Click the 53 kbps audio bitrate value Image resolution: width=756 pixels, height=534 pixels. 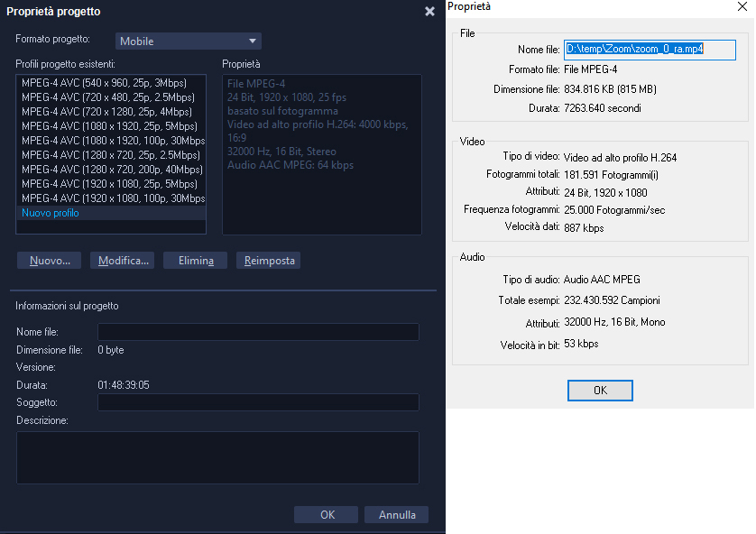[581, 344]
